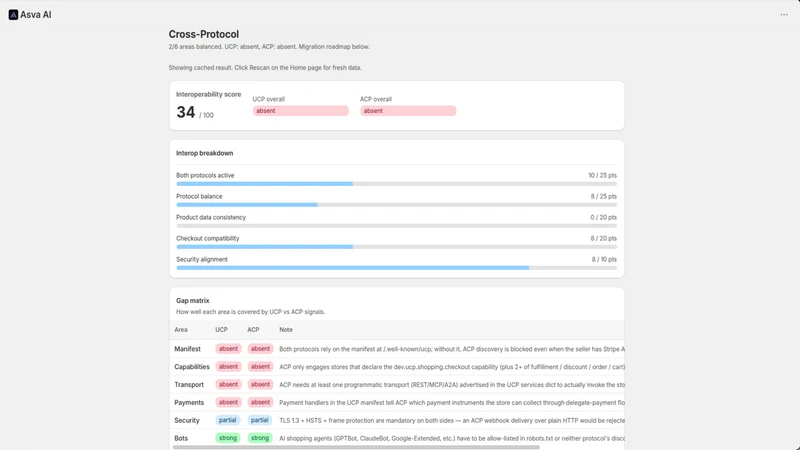
Task: Select the Payments row label
Action: coord(189,403)
